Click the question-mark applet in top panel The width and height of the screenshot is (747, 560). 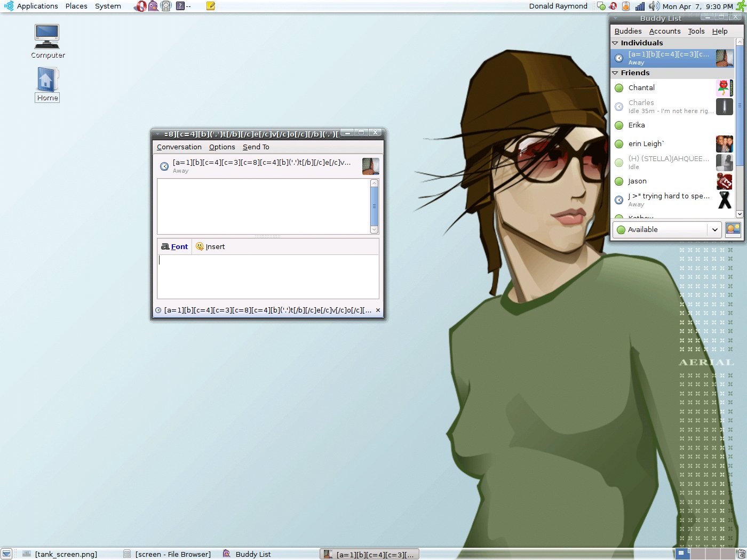180,6
